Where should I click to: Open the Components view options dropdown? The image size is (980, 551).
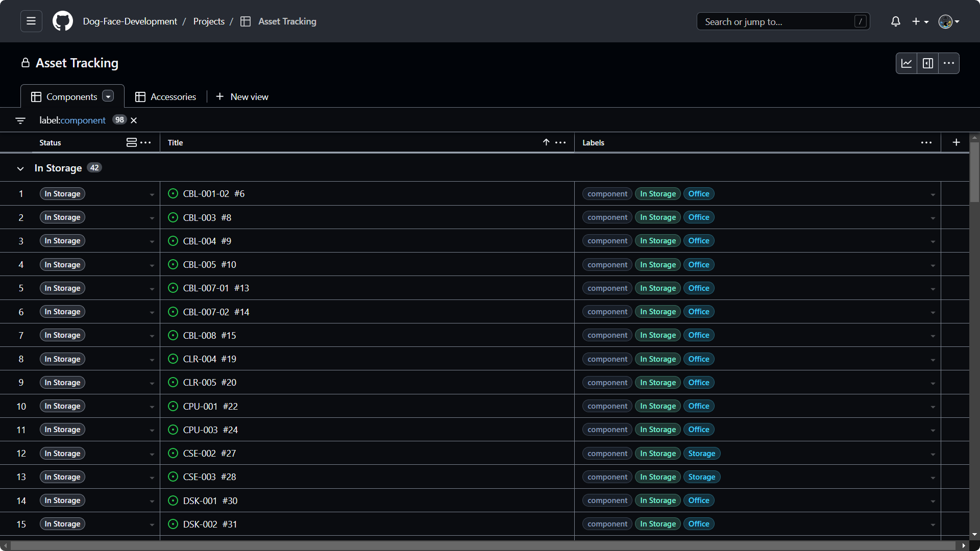pyautogui.click(x=108, y=96)
